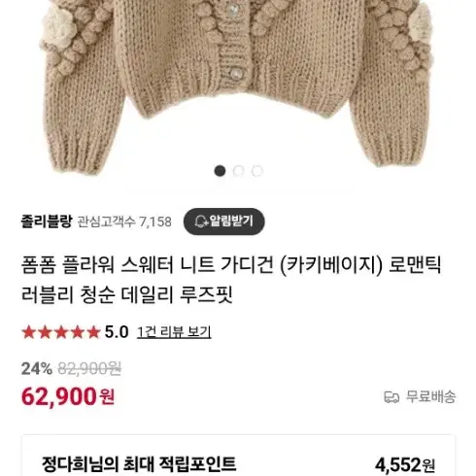
Task: Click the 폼폼 플라워 스웨터 product title
Action: (231, 280)
